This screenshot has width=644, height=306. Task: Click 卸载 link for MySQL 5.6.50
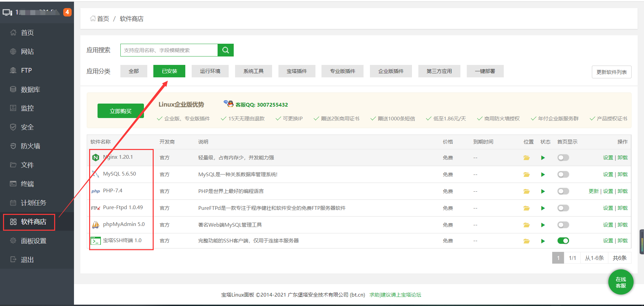622,175
